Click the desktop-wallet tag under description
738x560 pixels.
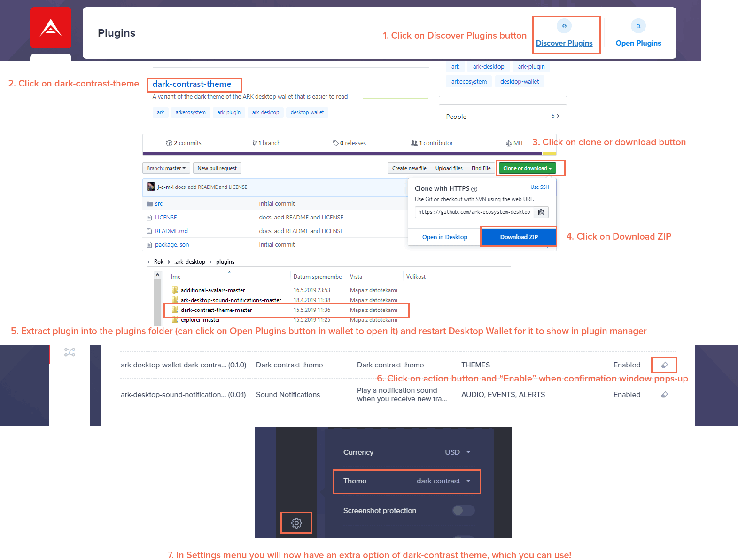pos(307,113)
